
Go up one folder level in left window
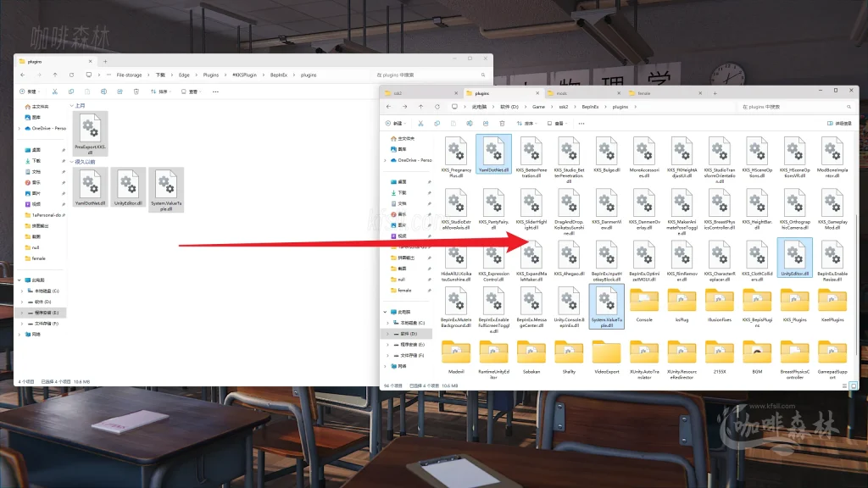tap(53, 75)
